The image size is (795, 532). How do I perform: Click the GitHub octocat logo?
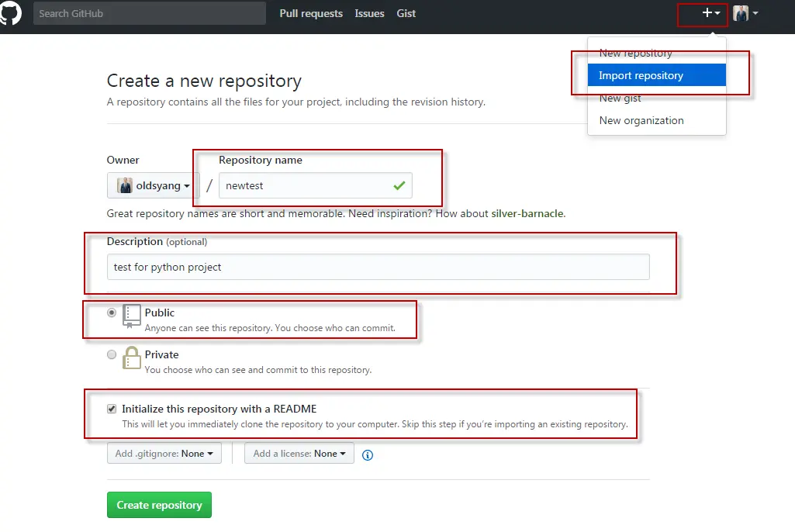point(10,12)
